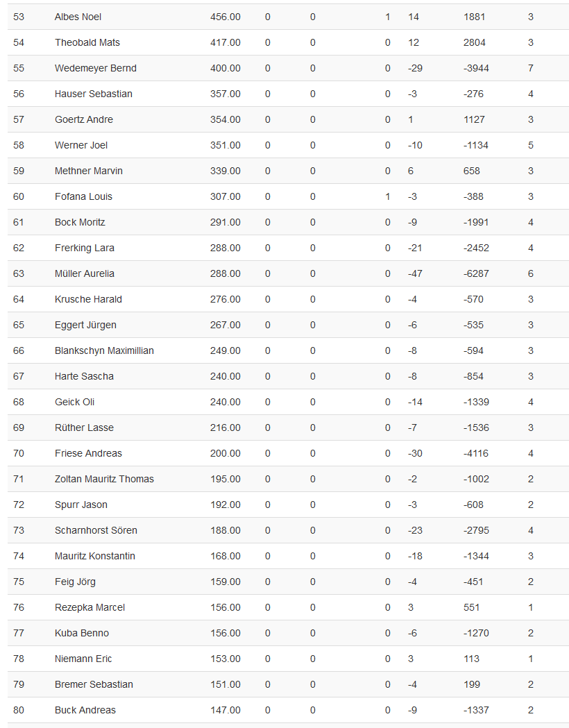Click the name Blankschyn Maximillian
The image size is (569, 728).
[x=104, y=350]
